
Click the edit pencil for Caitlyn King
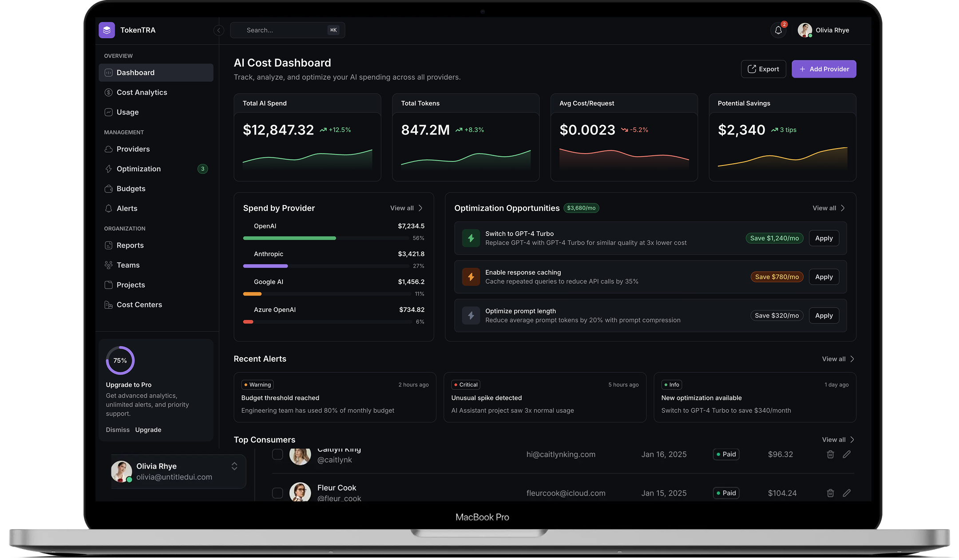847,454
